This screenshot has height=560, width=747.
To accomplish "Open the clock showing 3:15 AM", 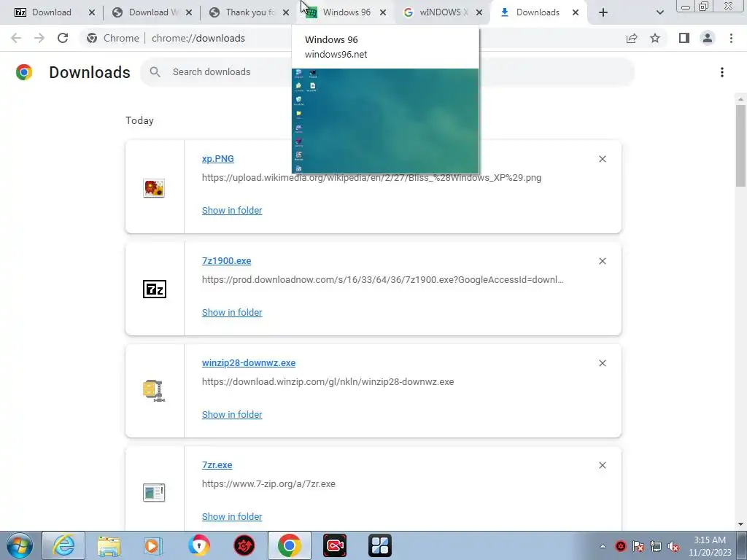I will [710, 546].
